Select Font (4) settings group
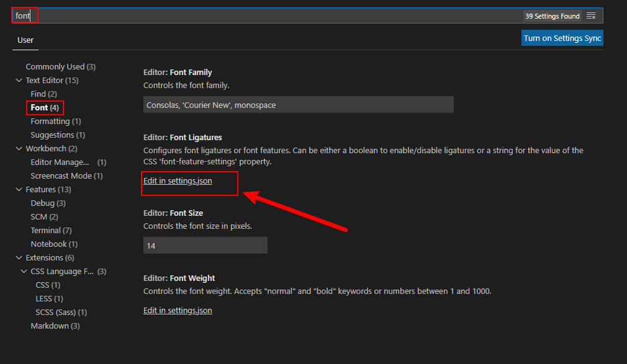Viewport: 627px width, 364px height. pyautogui.click(x=45, y=107)
